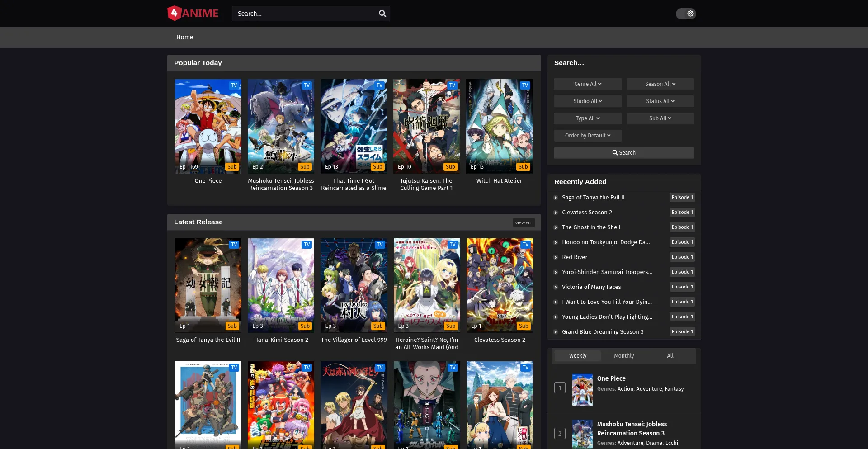Open Mushoku Tensei thumbnail in weekly ranking
Screen dimensions: 868x449
tap(582, 434)
